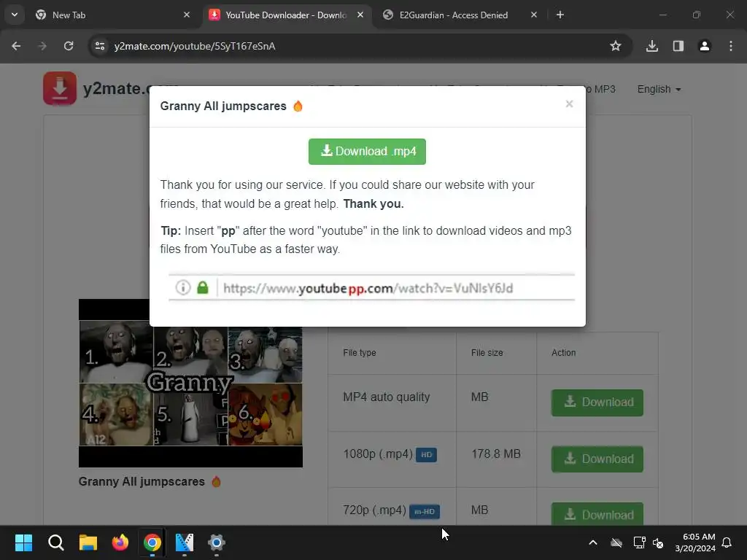747x560 pixels.
Task: Go forward to the next page
Action: pos(42,46)
